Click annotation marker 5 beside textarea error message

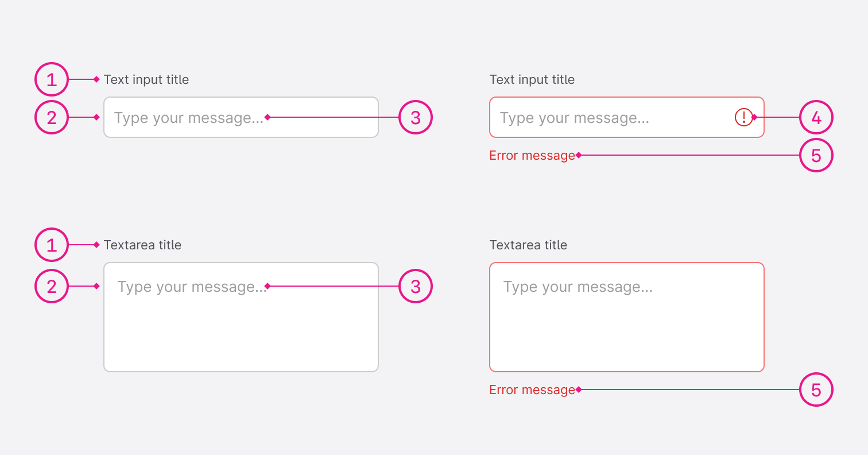pos(816,390)
